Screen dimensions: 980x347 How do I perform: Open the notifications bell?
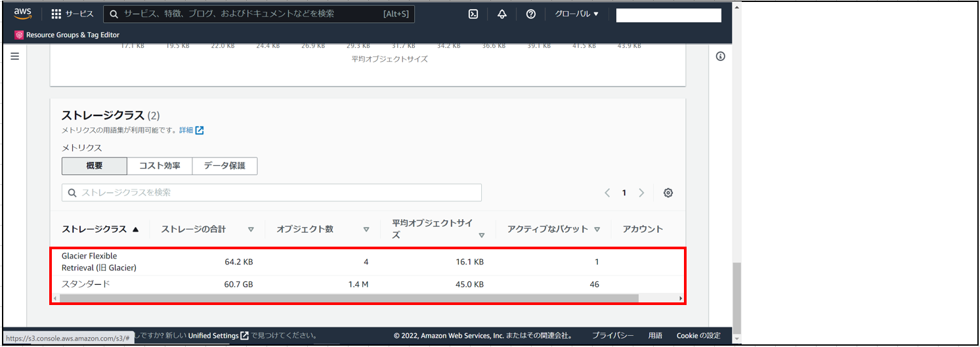coord(502,14)
